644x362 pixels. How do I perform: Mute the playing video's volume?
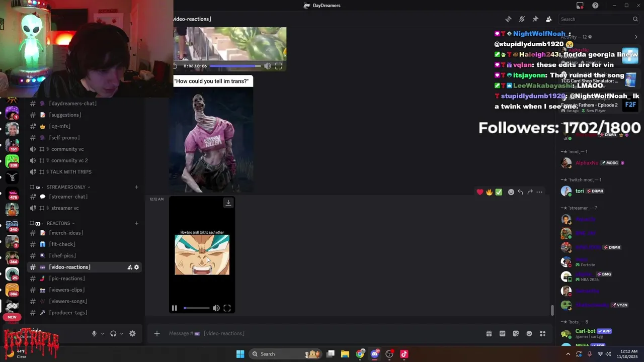pos(216,308)
